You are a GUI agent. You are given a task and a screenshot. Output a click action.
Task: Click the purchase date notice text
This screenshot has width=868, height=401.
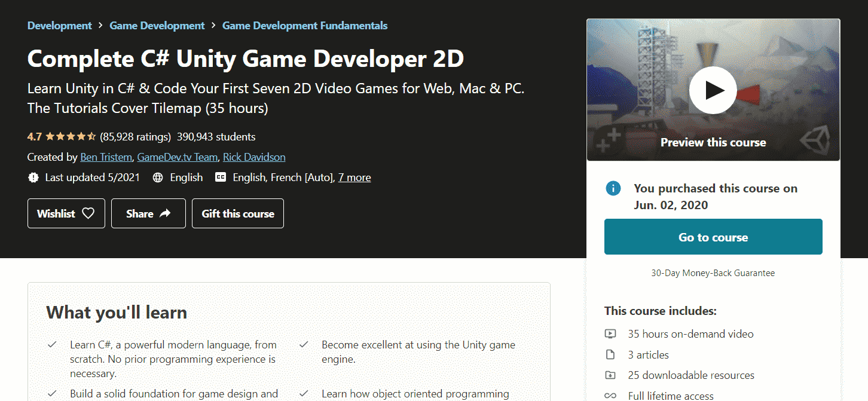(x=716, y=197)
